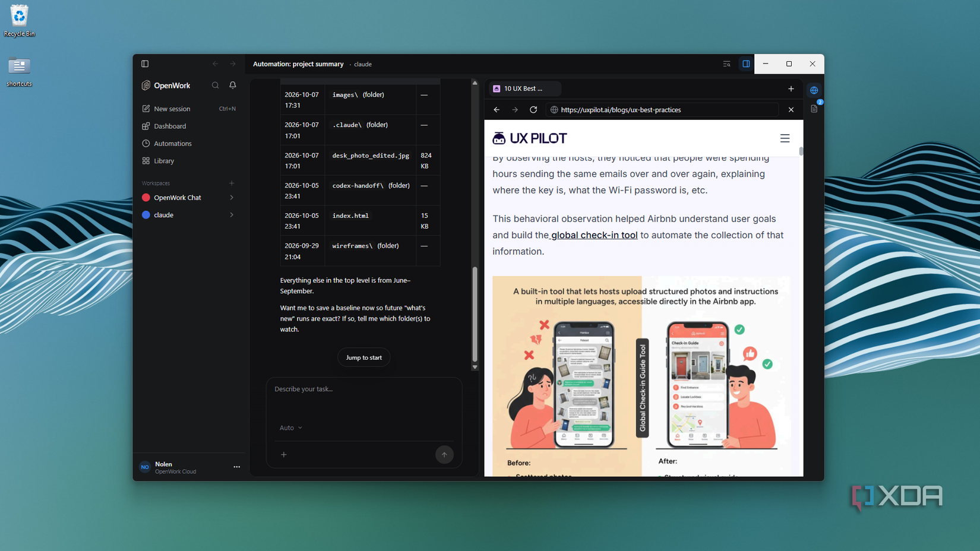Select the globe browser icon in side rail
Viewport: 980px width, 551px height.
click(814, 90)
